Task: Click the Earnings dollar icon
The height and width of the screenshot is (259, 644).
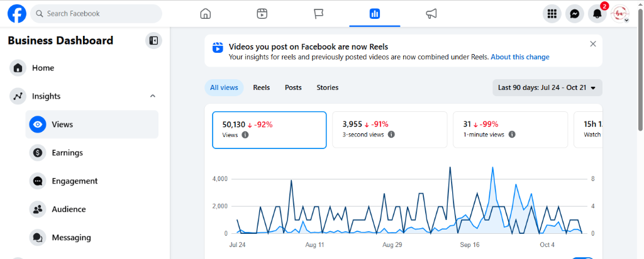Action: point(38,153)
